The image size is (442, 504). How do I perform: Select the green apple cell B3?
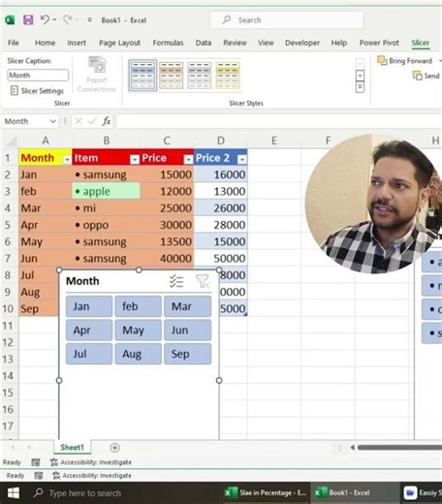point(106,191)
